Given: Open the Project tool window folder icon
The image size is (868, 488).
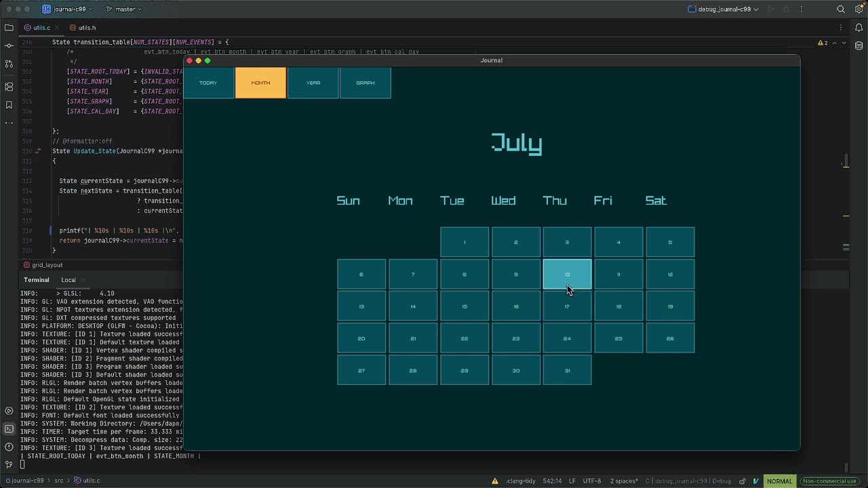Looking at the screenshot, I should pyautogui.click(x=9, y=28).
